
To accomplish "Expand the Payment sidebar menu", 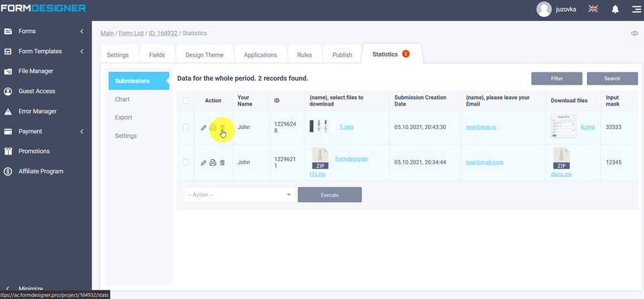I will [45, 132].
